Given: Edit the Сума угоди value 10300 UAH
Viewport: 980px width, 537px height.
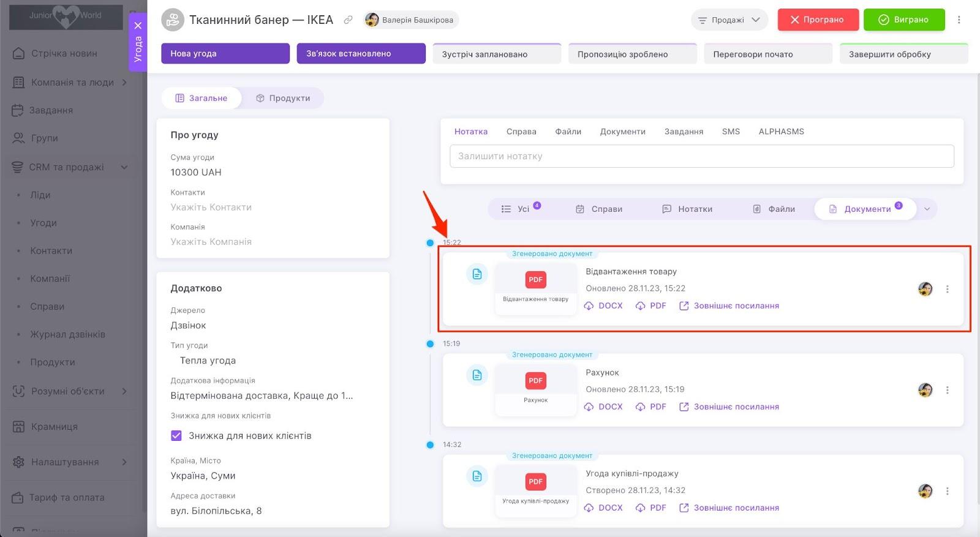Looking at the screenshot, I should point(196,173).
